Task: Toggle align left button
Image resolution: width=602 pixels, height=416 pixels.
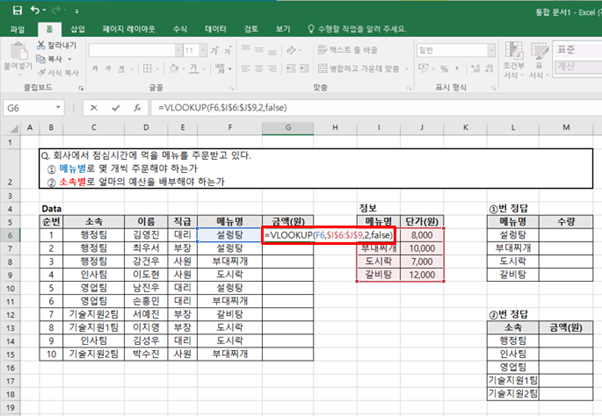Action: tap(246, 69)
